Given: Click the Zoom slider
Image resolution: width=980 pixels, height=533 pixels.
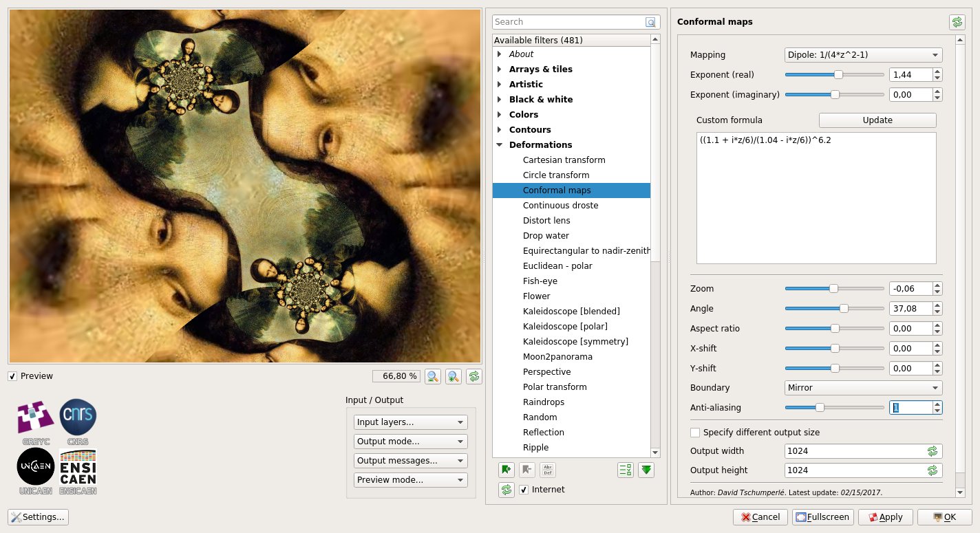Looking at the screenshot, I should [x=835, y=289].
